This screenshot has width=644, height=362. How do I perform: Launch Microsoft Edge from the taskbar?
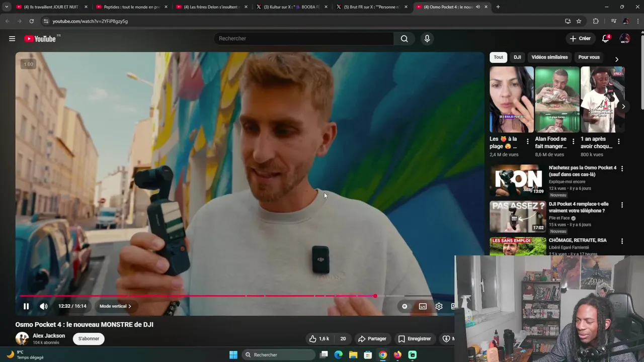click(x=339, y=355)
